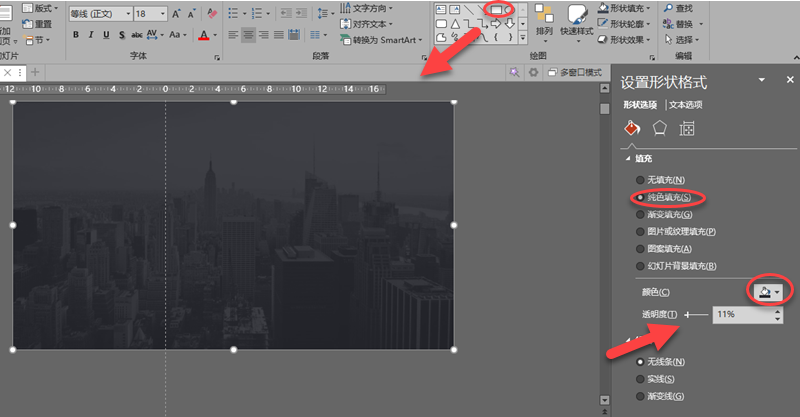Switch to 文本选项 tab
The height and width of the screenshot is (417, 800).
[686, 105]
